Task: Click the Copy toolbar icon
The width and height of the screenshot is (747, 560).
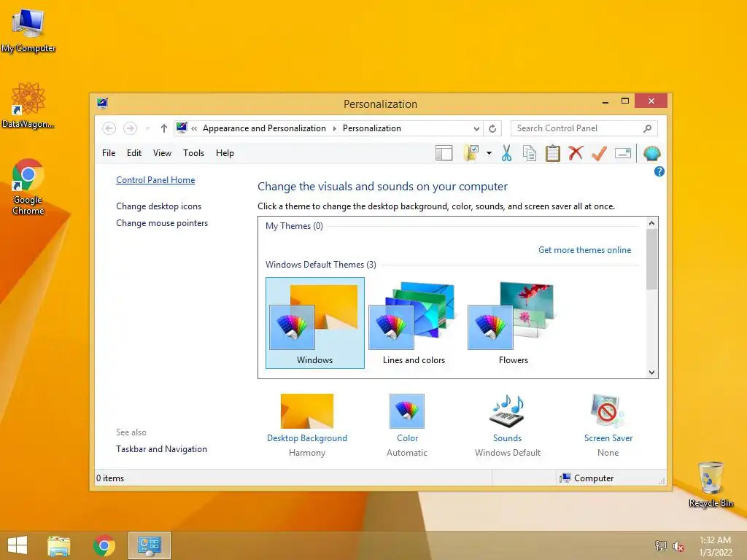Action: pos(530,153)
